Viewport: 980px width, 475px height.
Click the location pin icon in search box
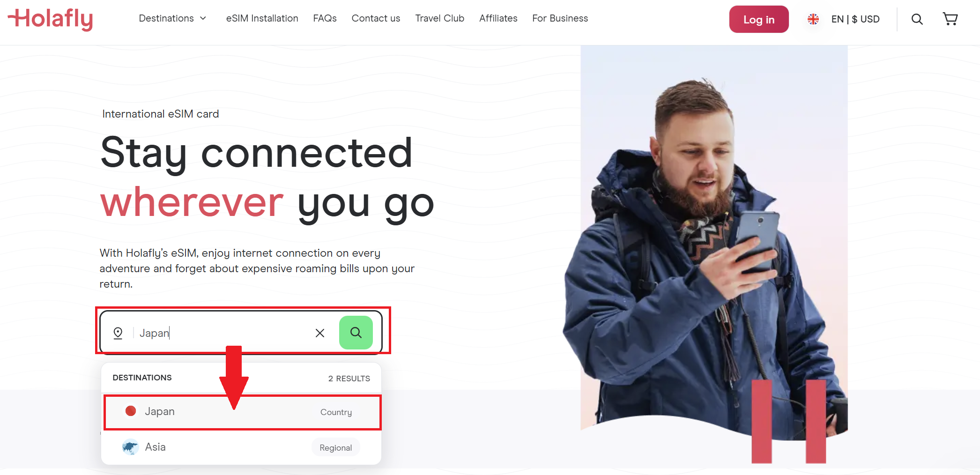[x=118, y=333]
